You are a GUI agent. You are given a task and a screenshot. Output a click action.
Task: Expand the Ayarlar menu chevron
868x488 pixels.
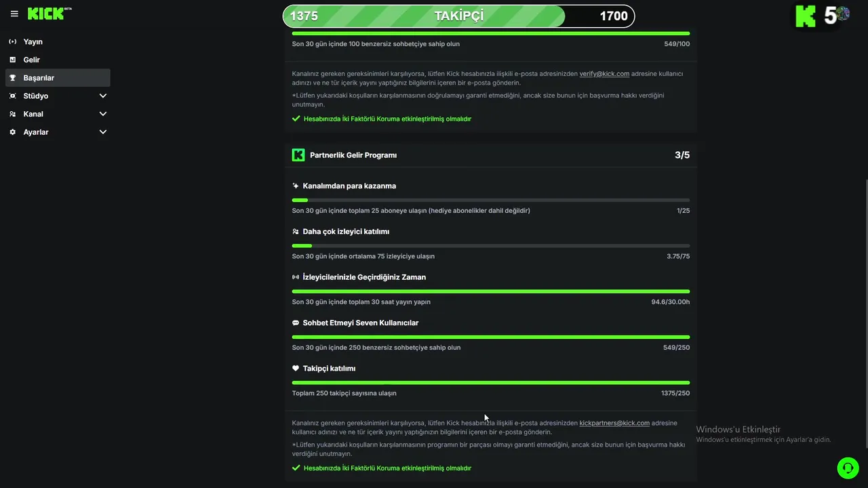coord(103,132)
